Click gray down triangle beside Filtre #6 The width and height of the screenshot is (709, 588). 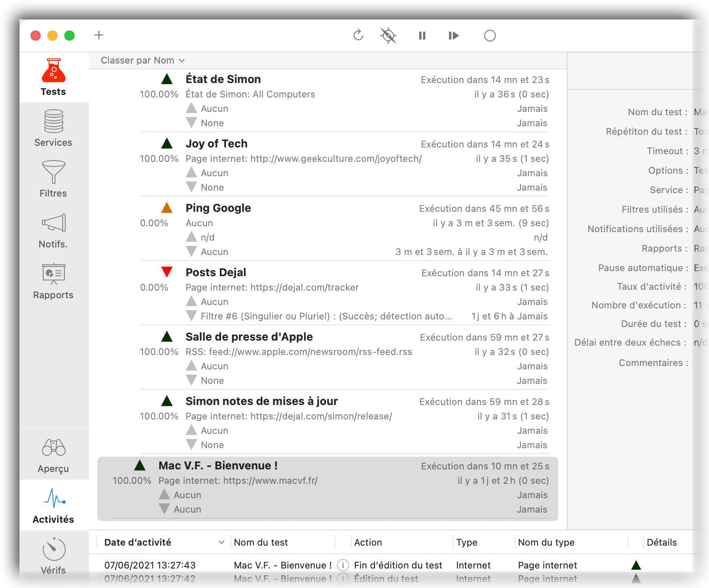pos(191,316)
